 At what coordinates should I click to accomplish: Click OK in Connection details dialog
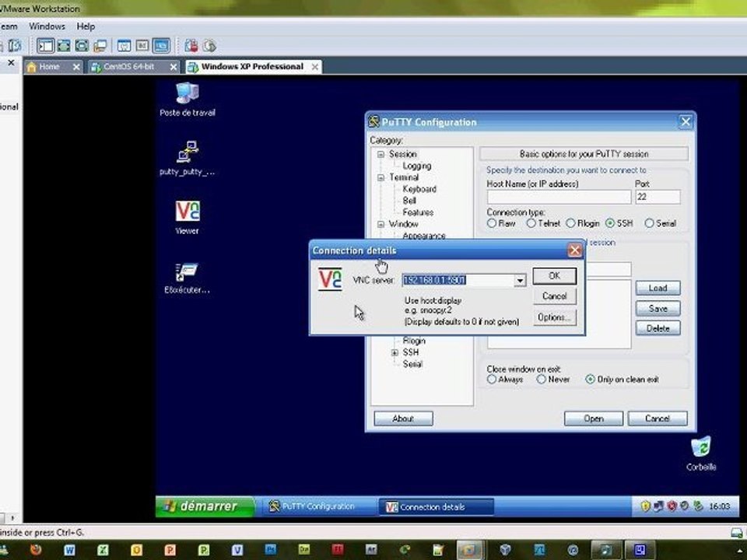554,275
